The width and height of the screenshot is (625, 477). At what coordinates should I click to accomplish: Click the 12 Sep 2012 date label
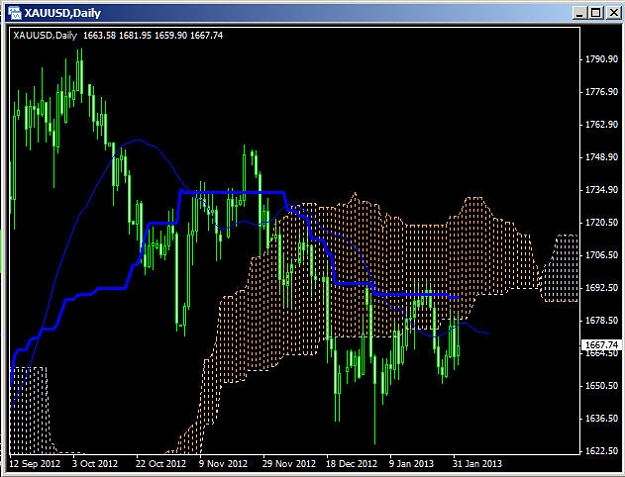tap(35, 464)
